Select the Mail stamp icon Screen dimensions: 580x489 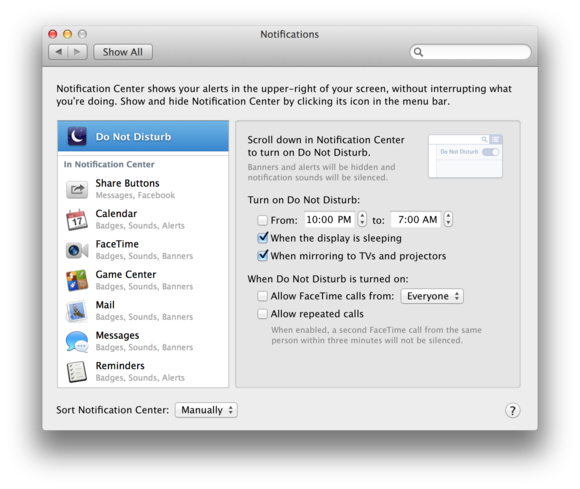click(77, 311)
